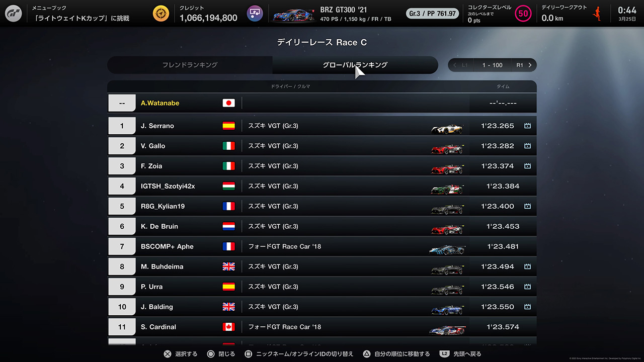
Task: Click the GT logo icon
Action: coord(14,14)
